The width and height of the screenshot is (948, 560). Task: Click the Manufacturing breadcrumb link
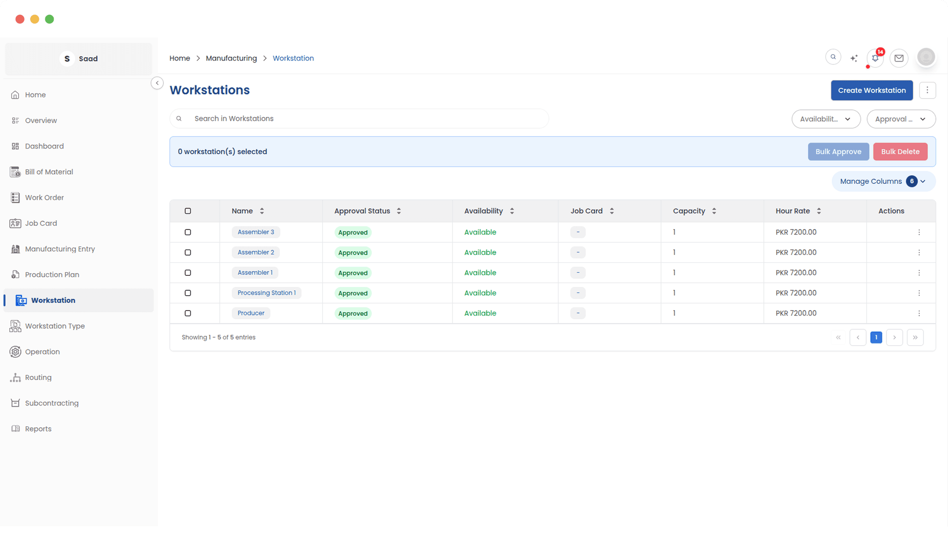pyautogui.click(x=231, y=58)
